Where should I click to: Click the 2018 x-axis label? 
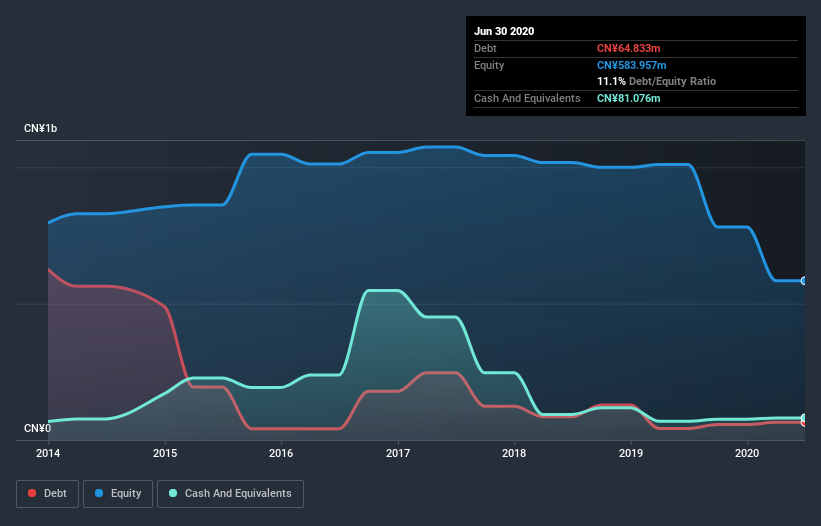[x=514, y=453]
